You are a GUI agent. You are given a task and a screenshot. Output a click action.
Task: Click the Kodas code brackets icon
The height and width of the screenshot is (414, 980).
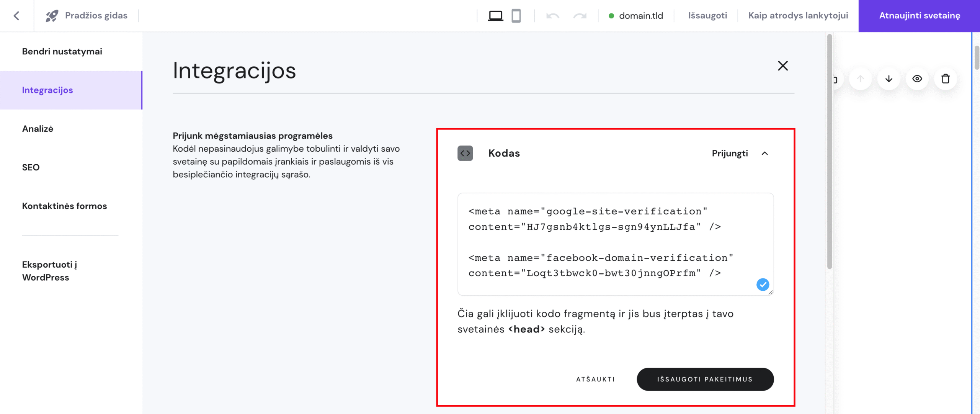tap(465, 153)
